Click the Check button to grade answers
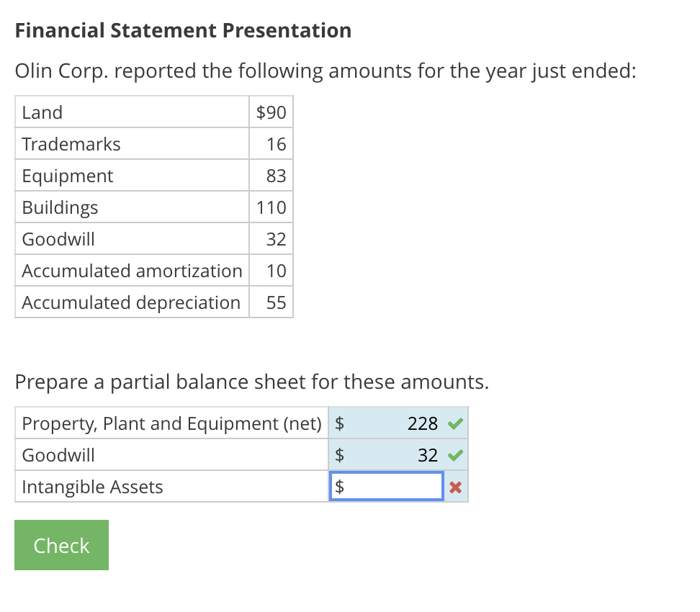This screenshot has height=612, width=700. click(x=61, y=545)
